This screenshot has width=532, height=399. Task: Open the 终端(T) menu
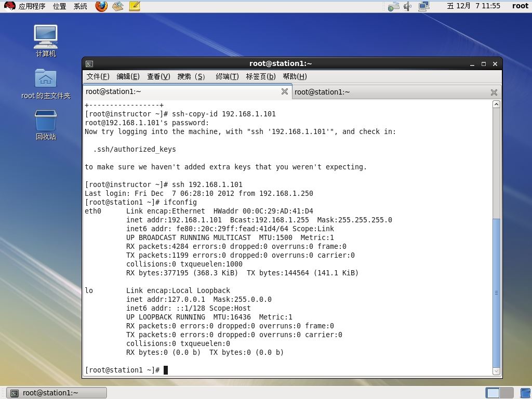[227, 76]
